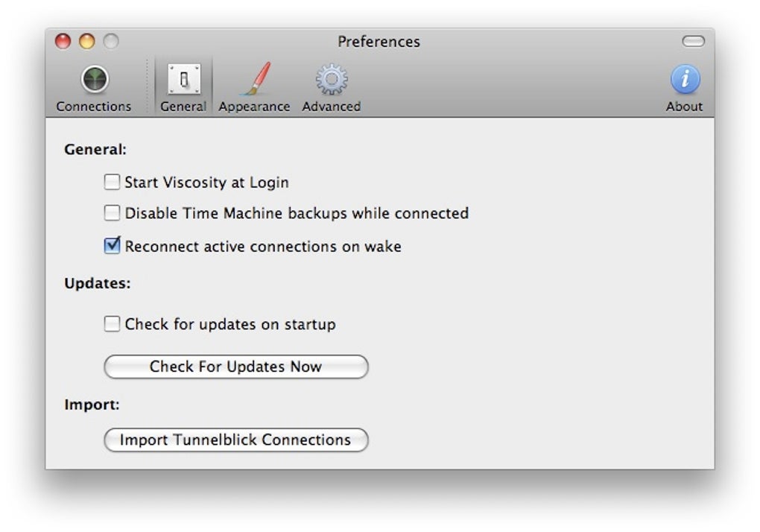Click the 'Advanced' text label in toolbar
The image size is (760, 532).
(x=332, y=107)
